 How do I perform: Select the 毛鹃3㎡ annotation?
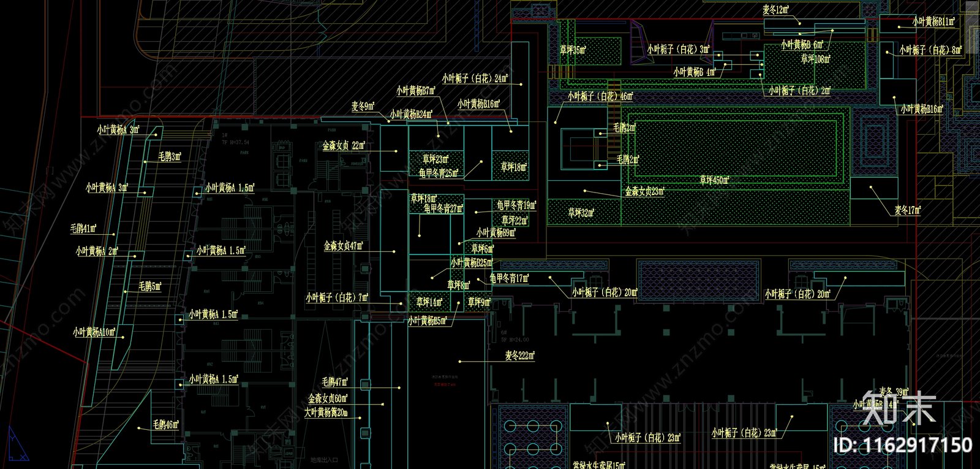tap(170, 157)
